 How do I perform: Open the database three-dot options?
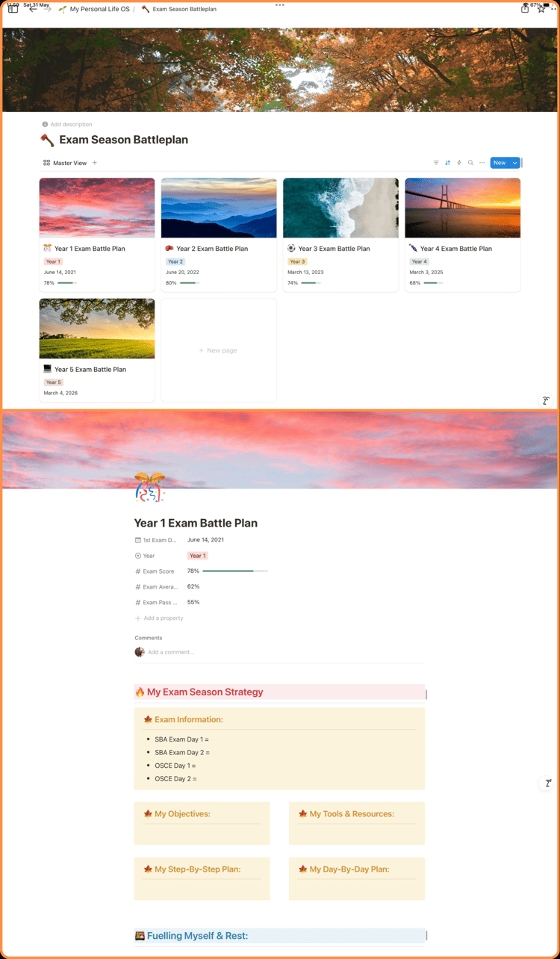(482, 163)
